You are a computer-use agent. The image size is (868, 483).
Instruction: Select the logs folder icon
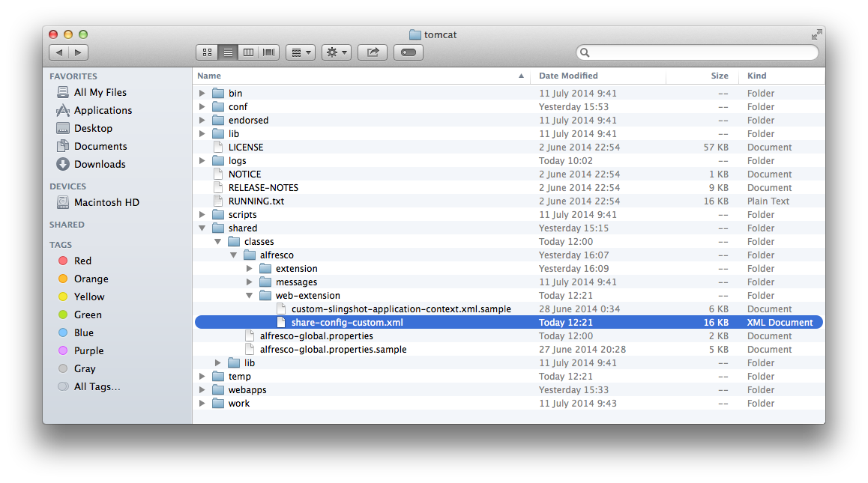pos(218,161)
